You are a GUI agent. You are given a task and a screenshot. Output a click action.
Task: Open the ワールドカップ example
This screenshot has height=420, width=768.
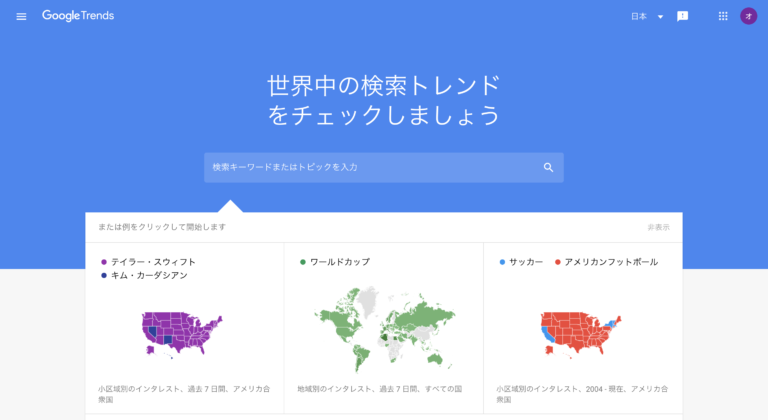pyautogui.click(x=340, y=262)
